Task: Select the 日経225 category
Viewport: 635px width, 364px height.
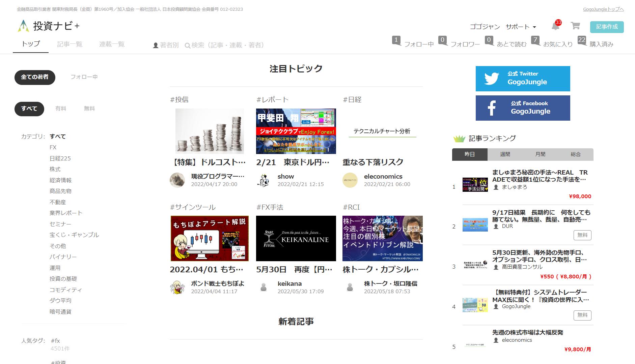Action: click(x=60, y=158)
